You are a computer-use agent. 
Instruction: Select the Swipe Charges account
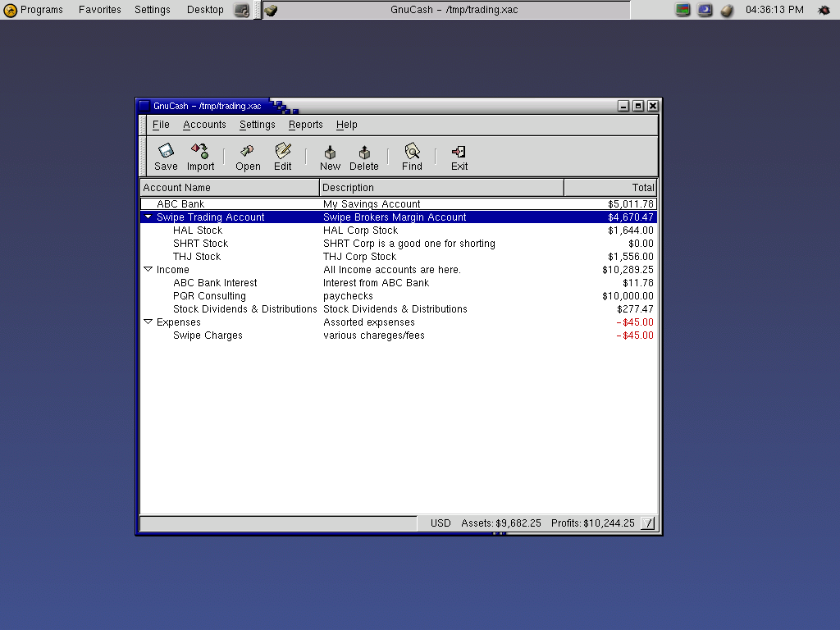[x=399, y=335]
